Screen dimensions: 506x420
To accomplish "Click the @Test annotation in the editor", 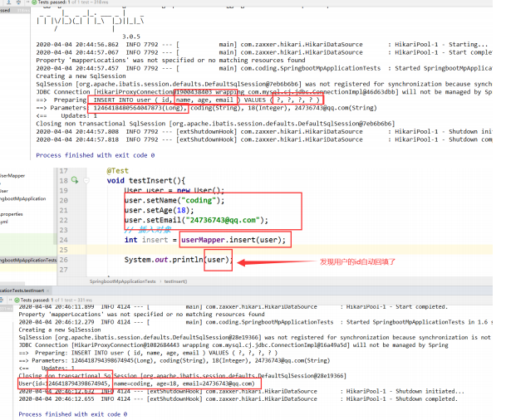I will coord(117,171).
